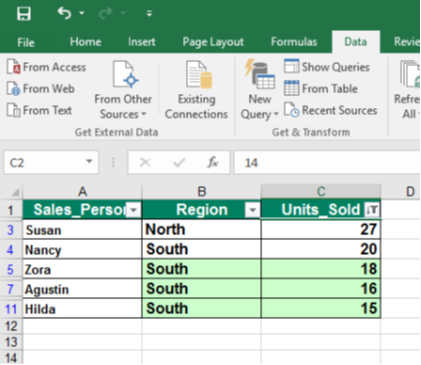Select column B header

point(201,192)
